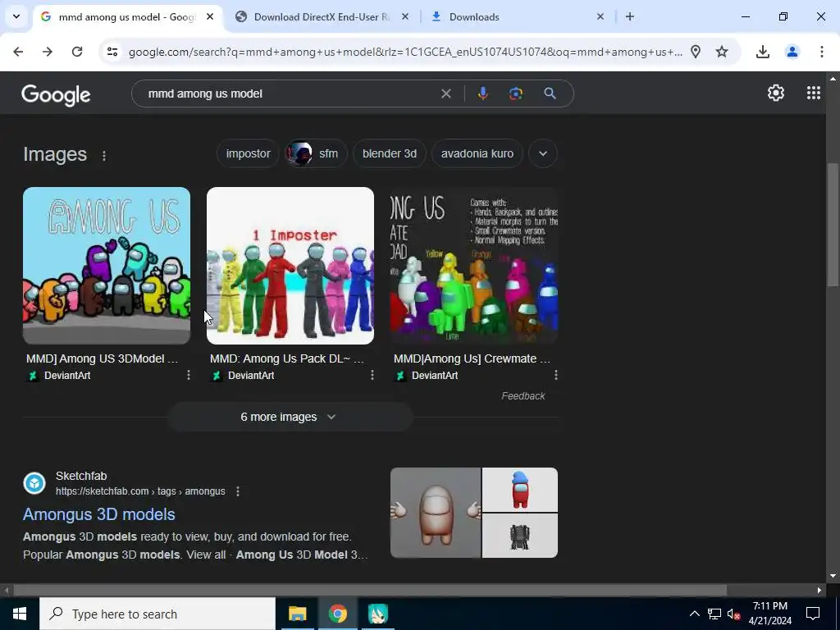840x630 pixels.
Task: Open the Windows Start menu
Action: pyautogui.click(x=20, y=614)
